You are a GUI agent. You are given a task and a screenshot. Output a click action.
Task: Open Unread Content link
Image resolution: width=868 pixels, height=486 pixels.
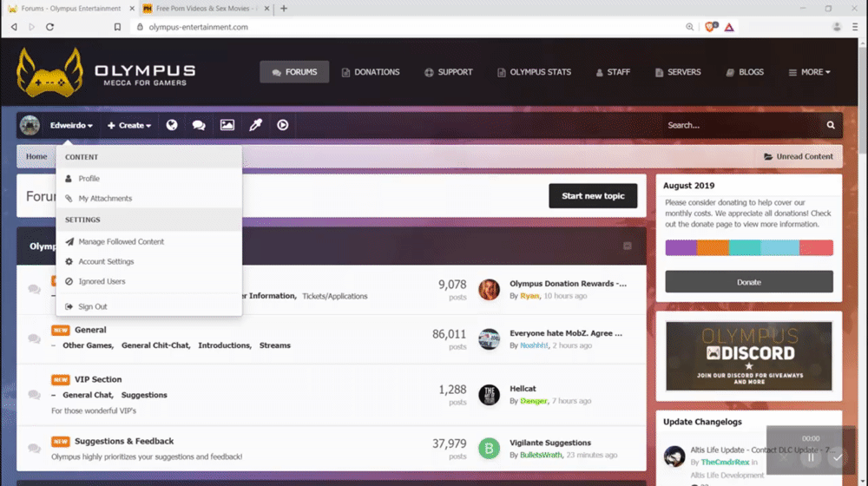(x=799, y=157)
